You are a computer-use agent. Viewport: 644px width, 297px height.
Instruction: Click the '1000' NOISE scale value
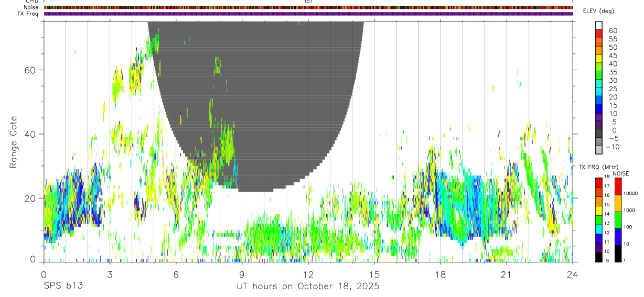629,210
